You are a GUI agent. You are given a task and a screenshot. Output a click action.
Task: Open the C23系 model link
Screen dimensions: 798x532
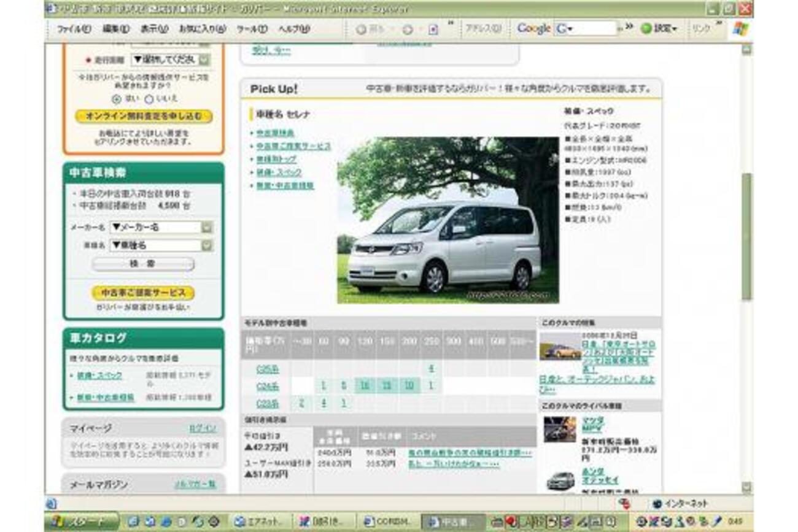[x=267, y=404]
